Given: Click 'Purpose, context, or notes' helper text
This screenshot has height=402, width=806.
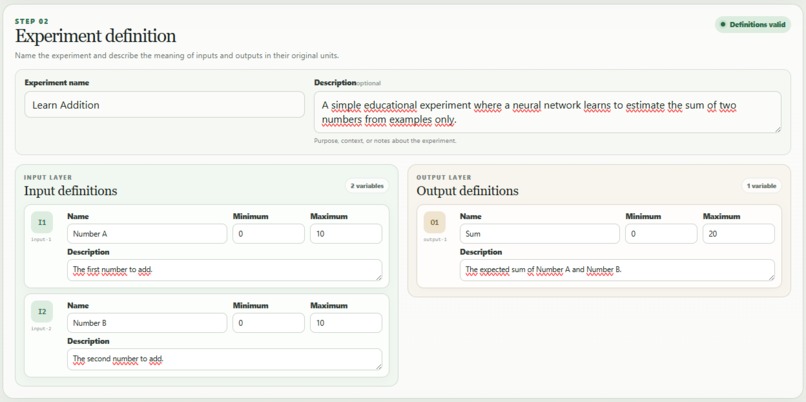Looking at the screenshot, I should click(x=385, y=140).
